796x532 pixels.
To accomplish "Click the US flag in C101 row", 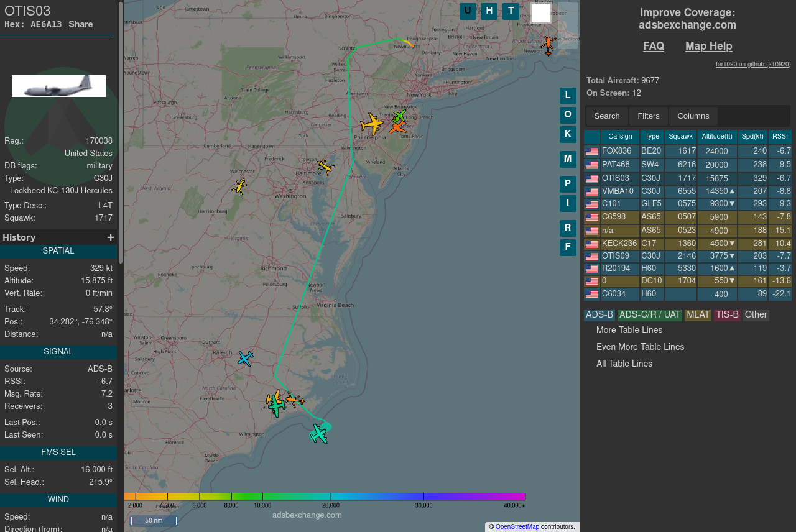I will pos(592,204).
